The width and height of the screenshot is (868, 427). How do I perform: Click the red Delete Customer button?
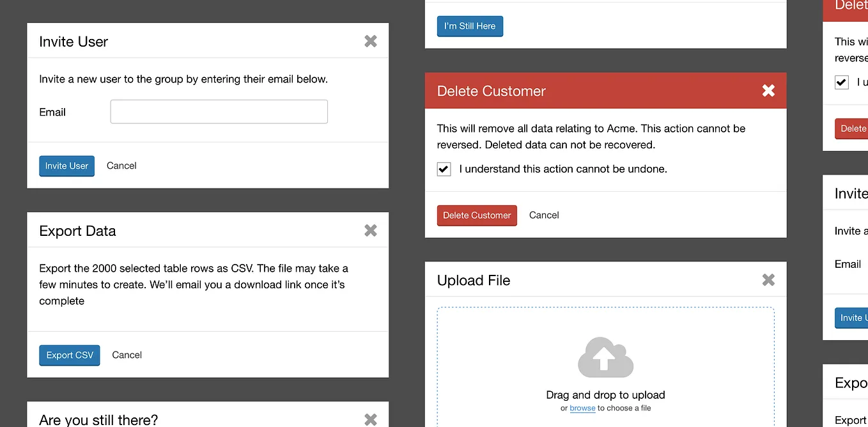[x=477, y=215]
